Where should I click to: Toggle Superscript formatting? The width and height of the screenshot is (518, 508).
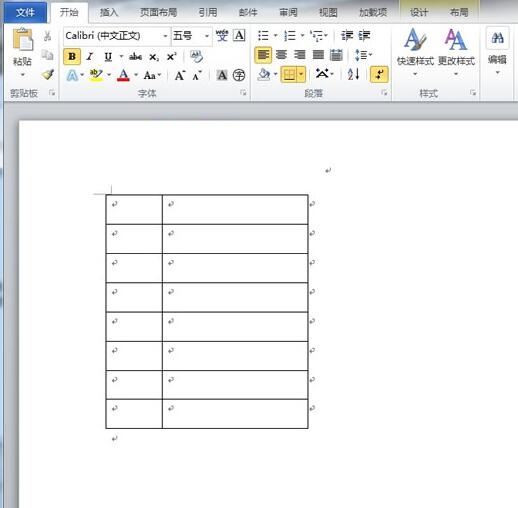tap(171, 57)
